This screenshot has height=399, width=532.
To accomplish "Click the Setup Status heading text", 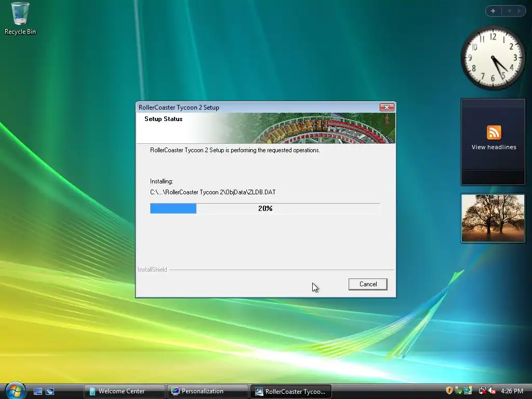I will click(x=164, y=119).
